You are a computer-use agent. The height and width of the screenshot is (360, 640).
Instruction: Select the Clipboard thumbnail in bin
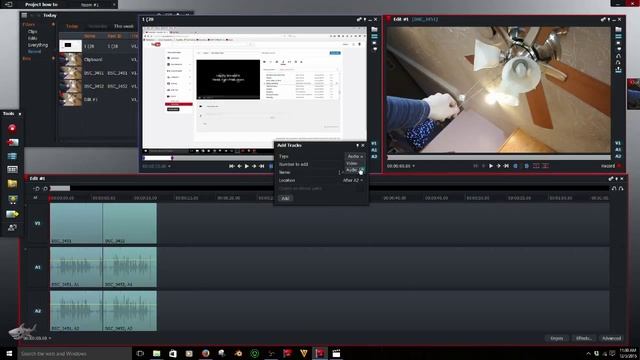[71, 60]
